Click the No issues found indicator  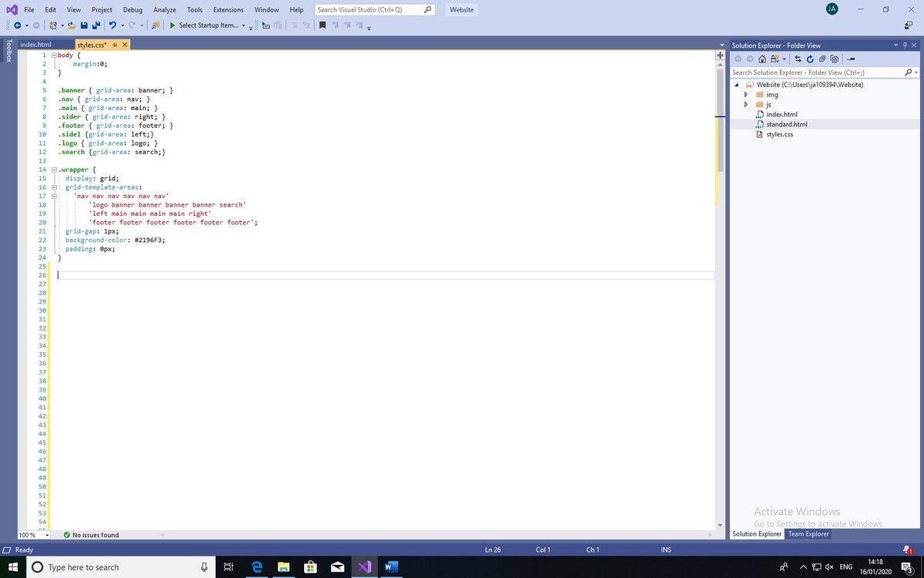pyautogui.click(x=90, y=535)
